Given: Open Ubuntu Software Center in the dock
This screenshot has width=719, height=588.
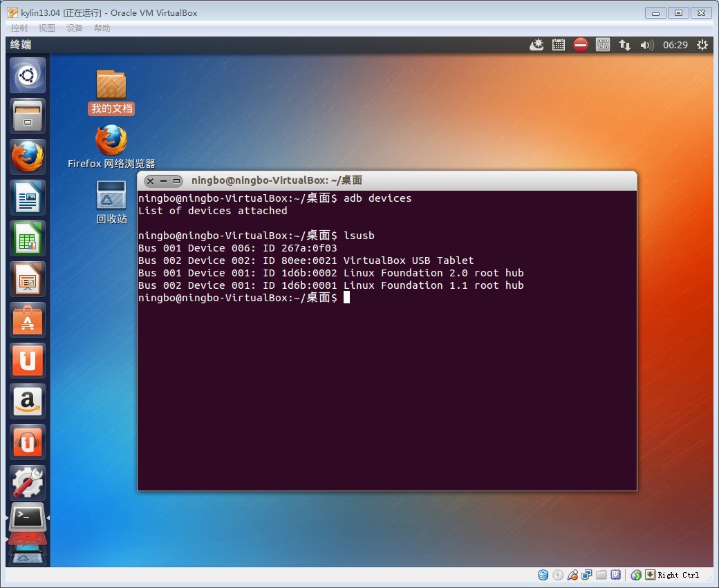Looking at the screenshot, I should tap(28, 320).
